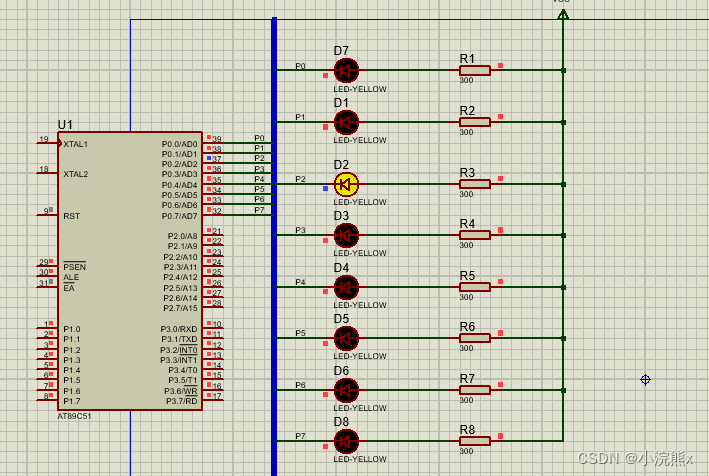The width and height of the screenshot is (709, 476).
Task: Click the D7 reference label
Action: pyautogui.click(x=341, y=51)
